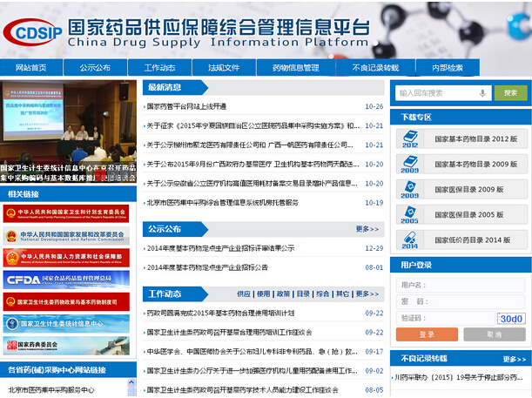Open the 川药采联办〔2015〕19号 notice
Screen dimensions: 532x398
click(458, 377)
